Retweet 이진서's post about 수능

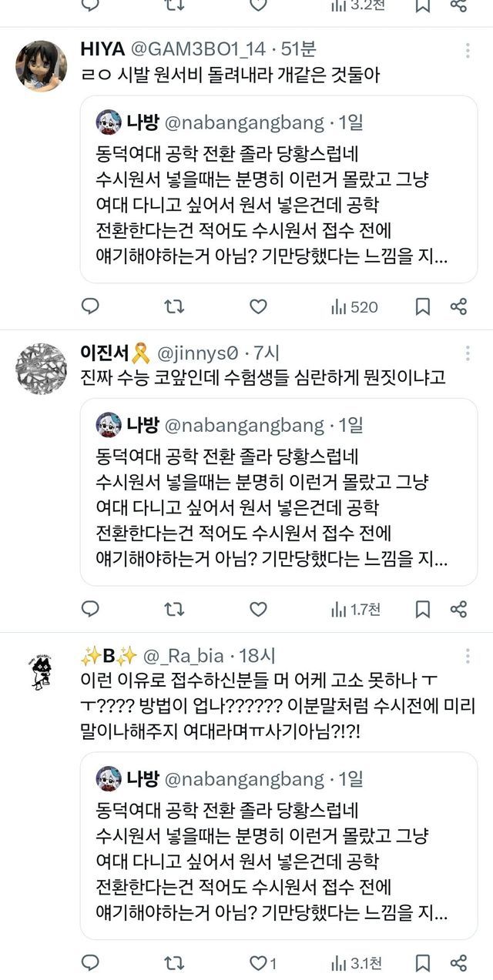[174, 610]
